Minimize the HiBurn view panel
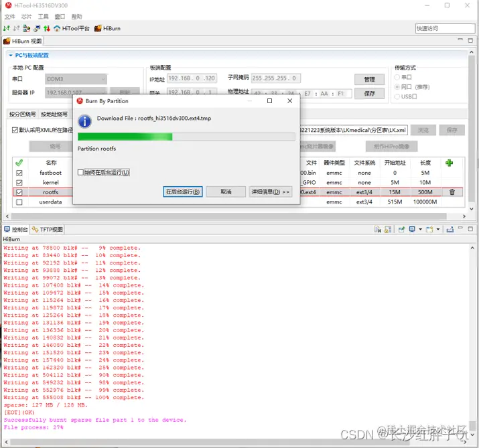 pyautogui.click(x=460, y=40)
